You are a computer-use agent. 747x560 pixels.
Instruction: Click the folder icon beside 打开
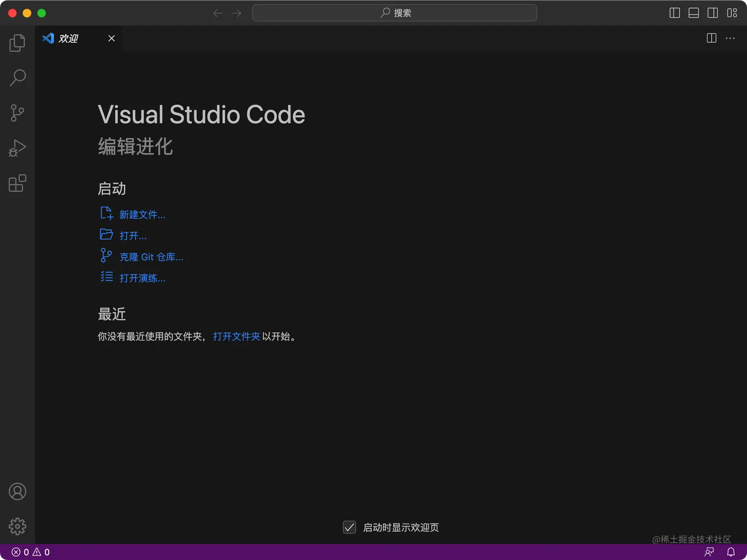pyautogui.click(x=107, y=234)
